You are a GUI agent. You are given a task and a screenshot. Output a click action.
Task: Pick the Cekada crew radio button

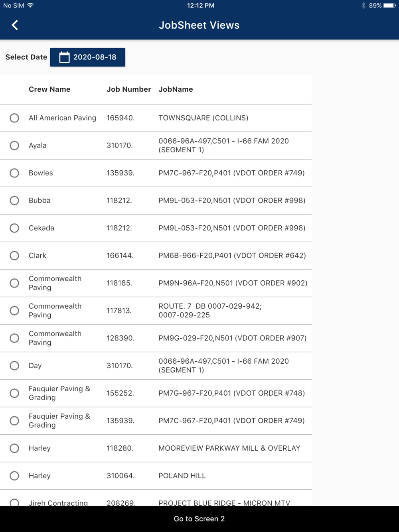(14, 228)
